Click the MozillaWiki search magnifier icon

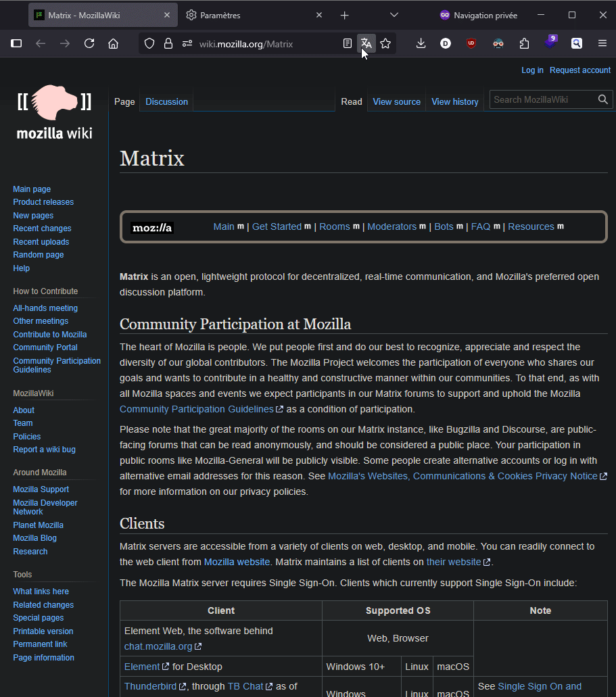603,99
